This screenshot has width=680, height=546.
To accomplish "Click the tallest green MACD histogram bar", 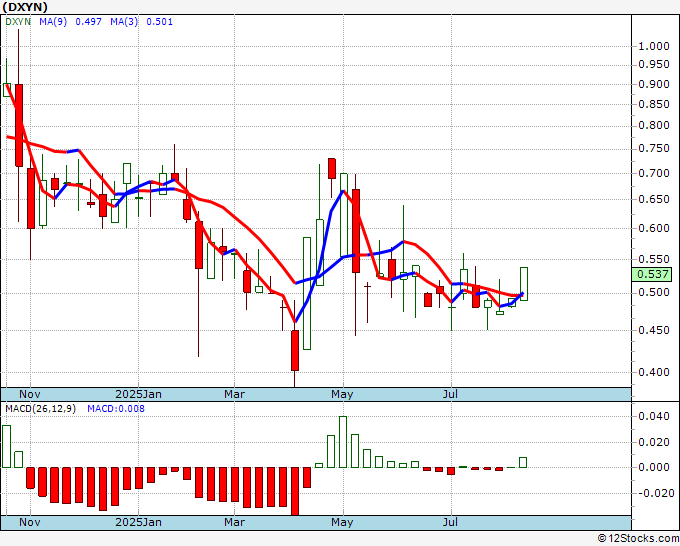I will 343,442.
